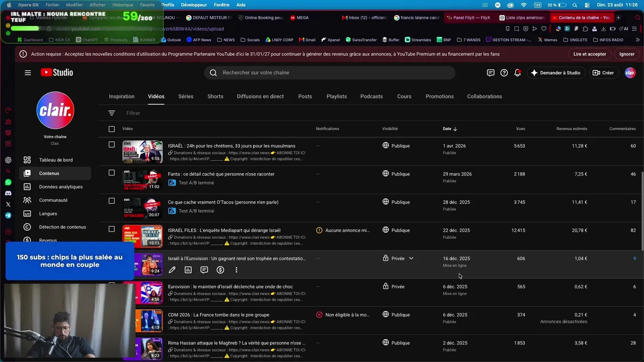
Task: Click the Non éligible red error icon
Action: pos(319,315)
